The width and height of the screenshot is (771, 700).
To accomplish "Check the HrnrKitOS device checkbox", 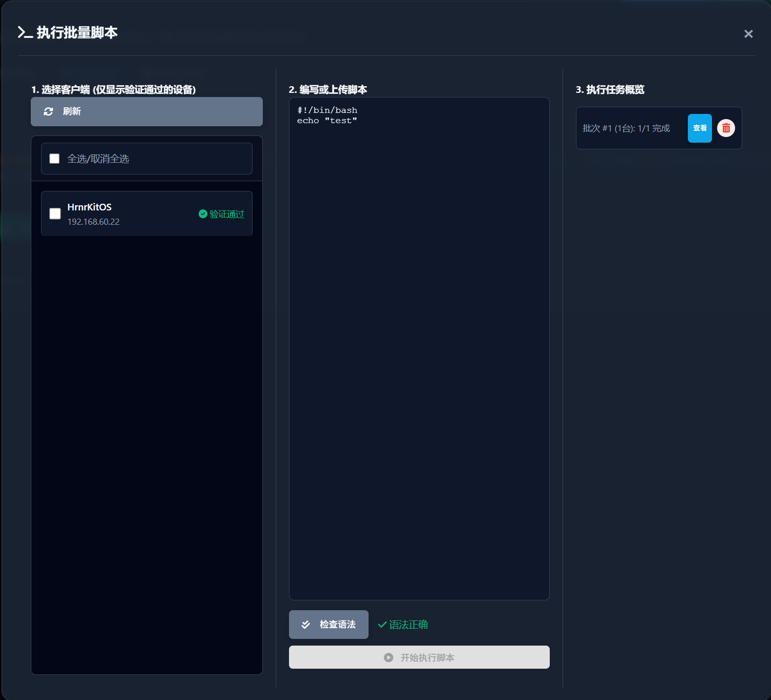I will pyautogui.click(x=55, y=213).
